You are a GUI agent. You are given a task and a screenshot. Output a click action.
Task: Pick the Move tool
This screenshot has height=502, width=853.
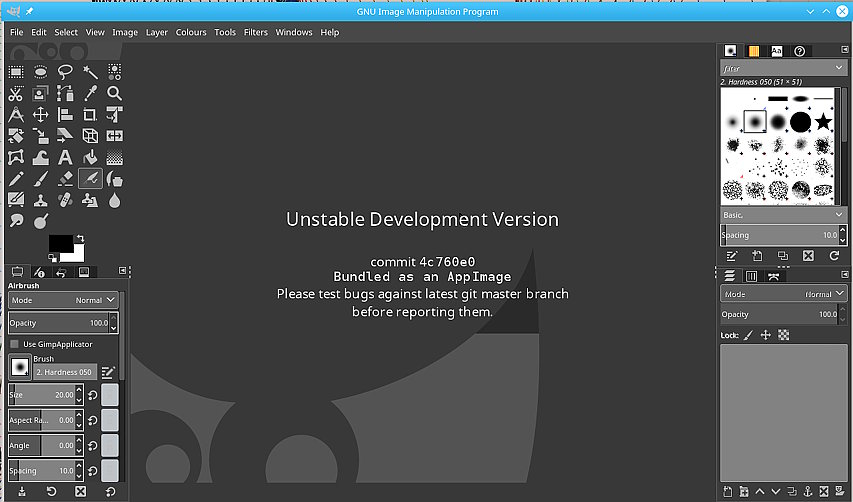40,115
